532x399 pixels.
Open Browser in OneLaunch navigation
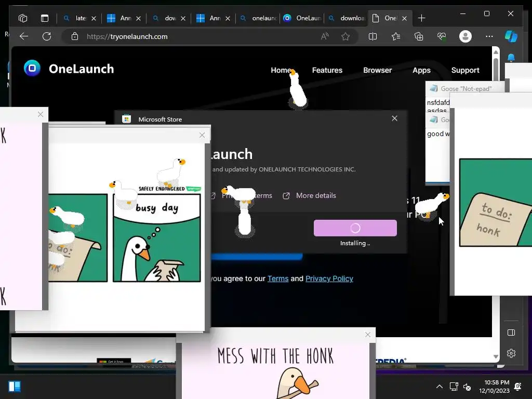coord(377,70)
